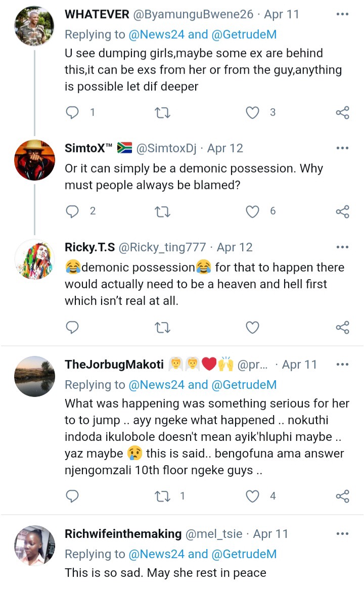Image resolution: width=364 pixels, height=591 pixels.
Task: Open more options on SimtoX's tweet
Action: (342, 148)
